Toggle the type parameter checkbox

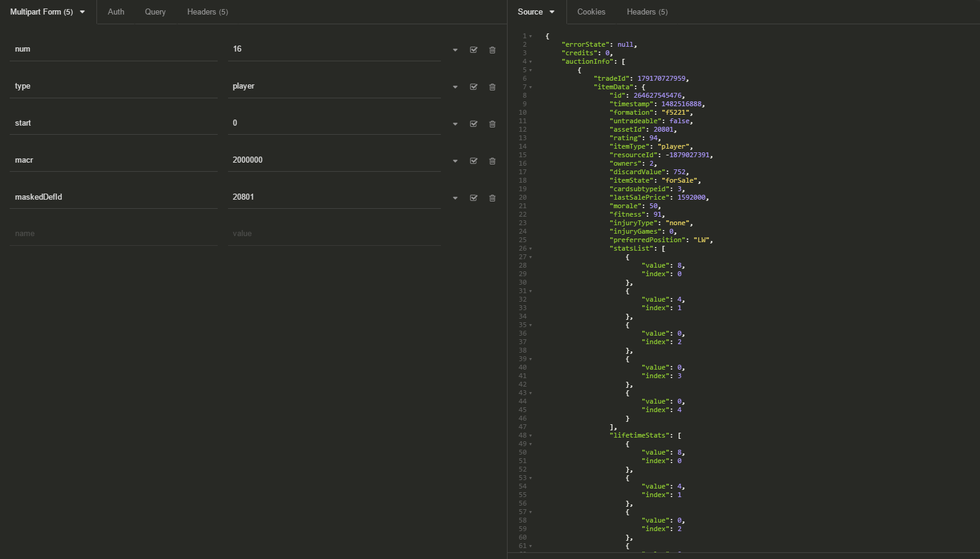pyautogui.click(x=474, y=87)
